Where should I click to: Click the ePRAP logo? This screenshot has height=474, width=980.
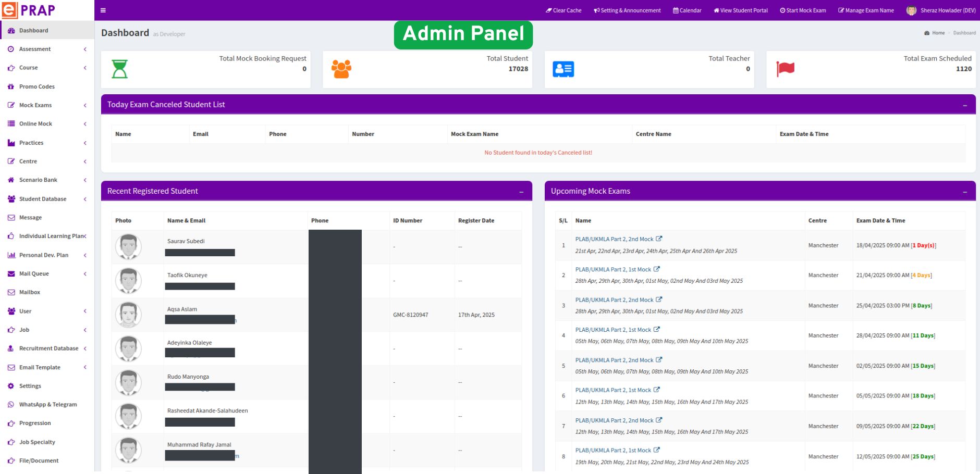(29, 10)
